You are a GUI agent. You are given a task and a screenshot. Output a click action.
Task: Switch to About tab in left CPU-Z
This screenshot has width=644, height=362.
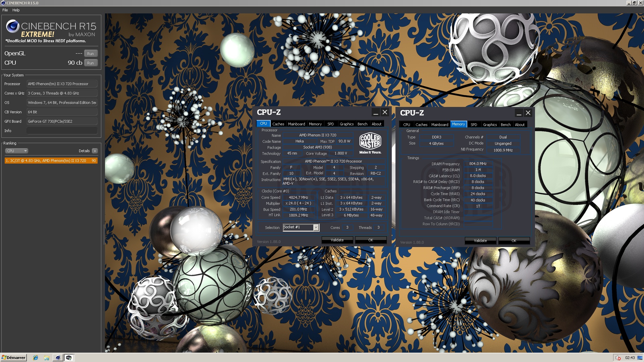pyautogui.click(x=377, y=124)
